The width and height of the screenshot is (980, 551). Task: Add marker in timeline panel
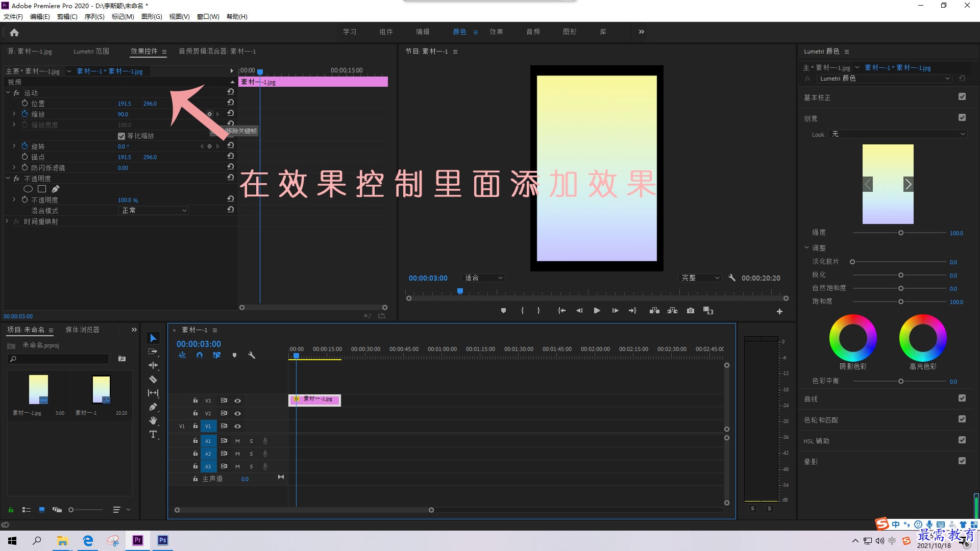[234, 355]
